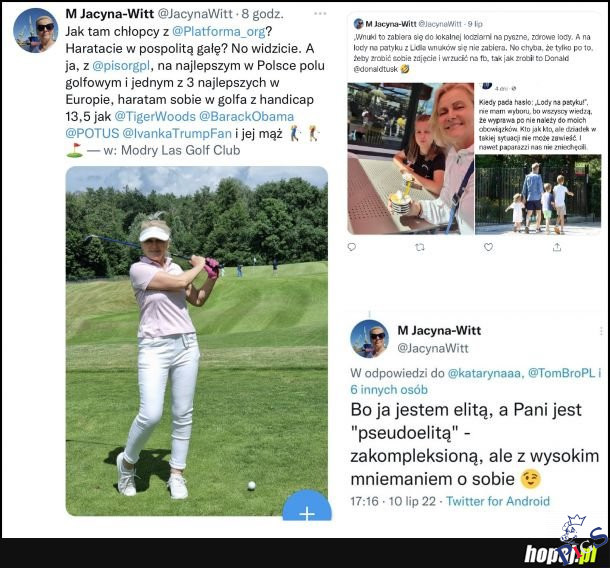This screenshot has width=610, height=568.
Task: Open the @BarackObama mention
Action: coord(246,116)
